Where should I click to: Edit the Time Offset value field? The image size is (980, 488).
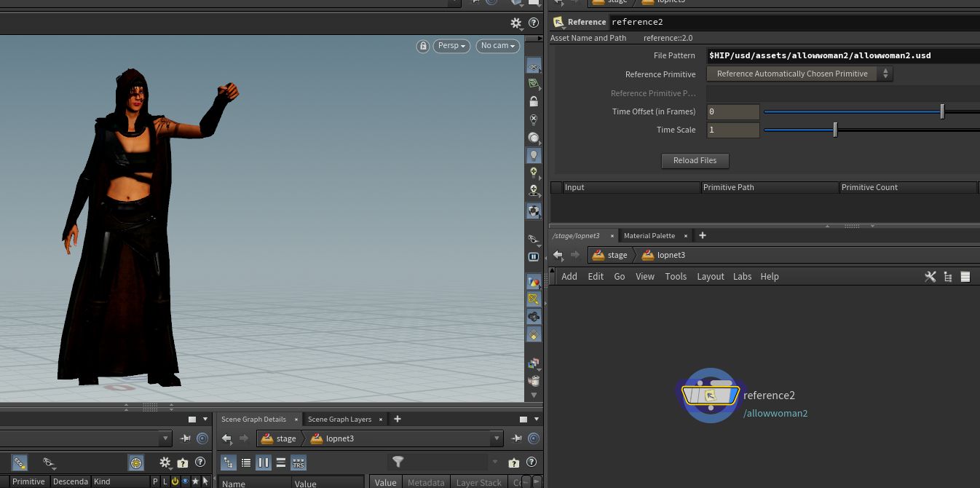pyautogui.click(x=733, y=112)
